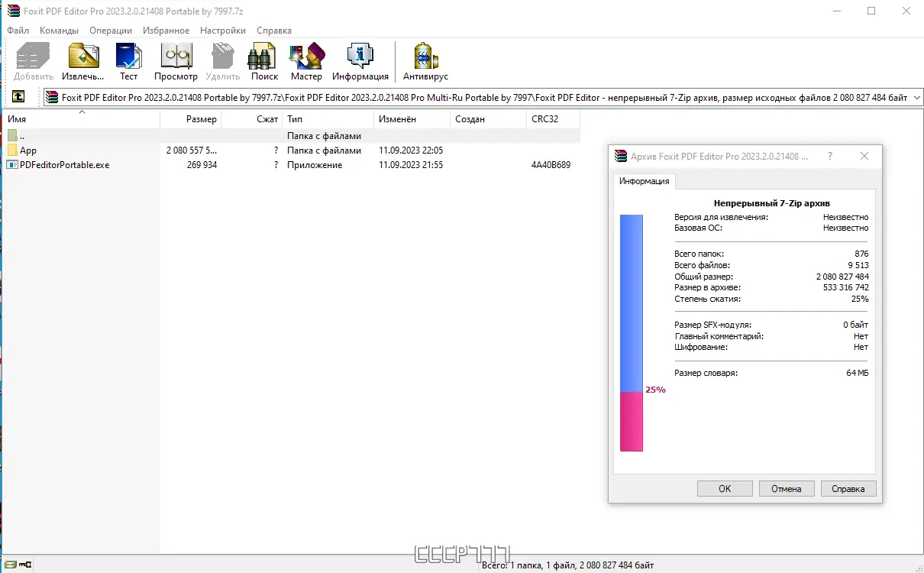Image resolution: width=924 pixels, height=573 pixels.
Task: Open the Команды menu
Action: 59,31
